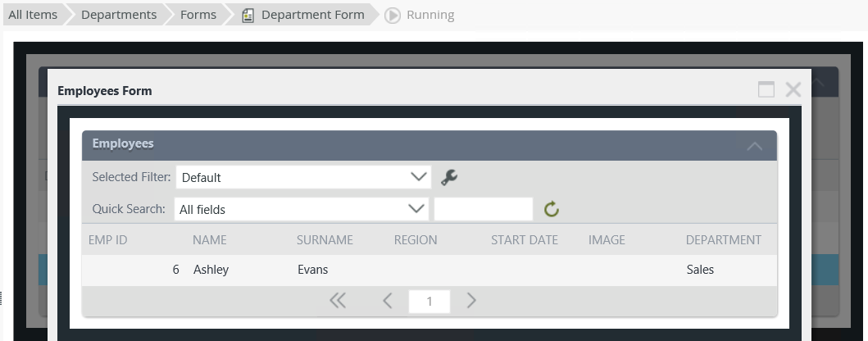Sort by the EMP ID column header
The height and width of the screenshot is (341, 868).
[x=108, y=240]
